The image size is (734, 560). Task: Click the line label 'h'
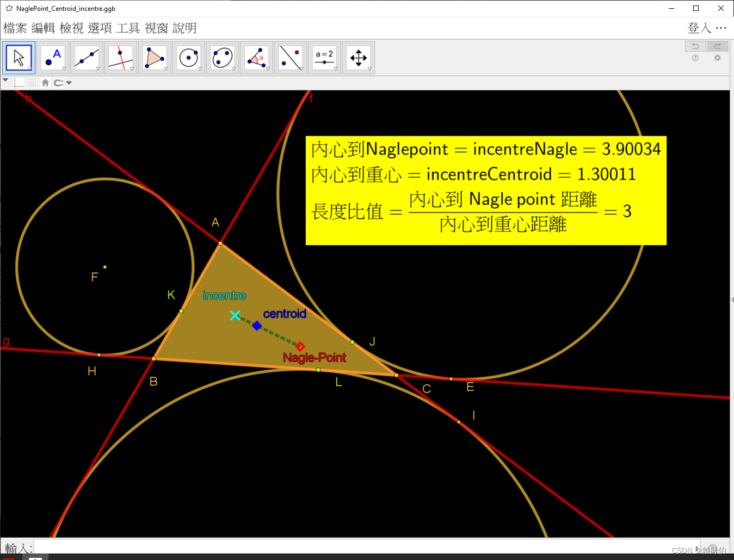pyautogui.click(x=29, y=98)
